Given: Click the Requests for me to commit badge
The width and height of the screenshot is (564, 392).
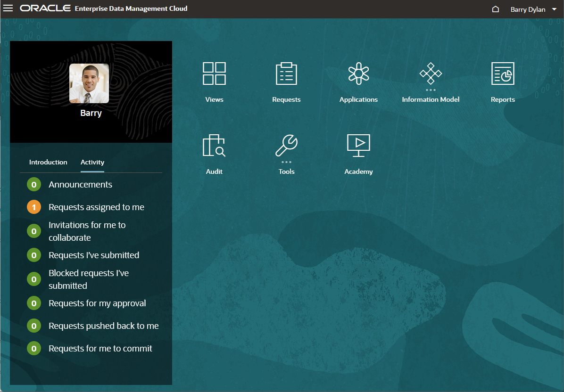Looking at the screenshot, I should point(34,349).
